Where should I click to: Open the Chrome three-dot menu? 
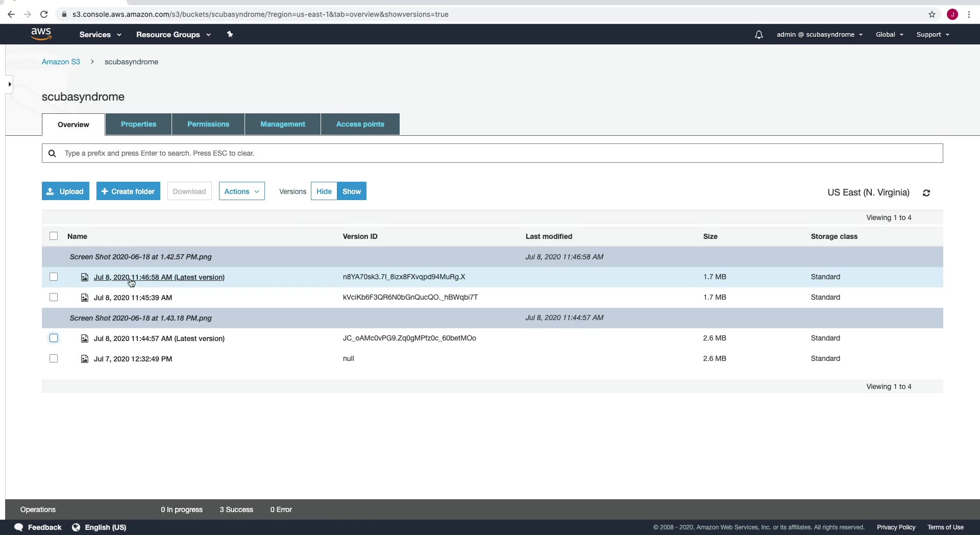pyautogui.click(x=969, y=14)
